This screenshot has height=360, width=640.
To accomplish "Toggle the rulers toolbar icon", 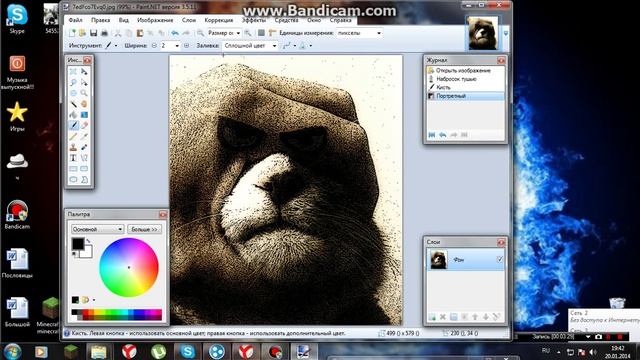I will 272,33.
